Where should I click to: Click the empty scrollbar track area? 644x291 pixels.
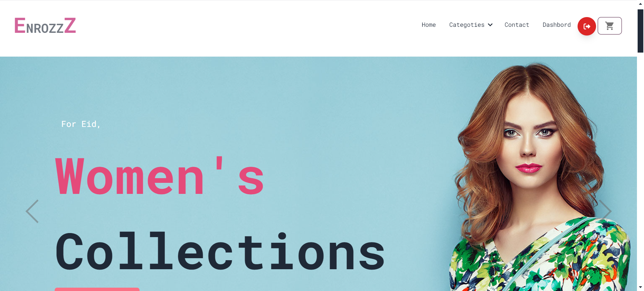(640, 167)
